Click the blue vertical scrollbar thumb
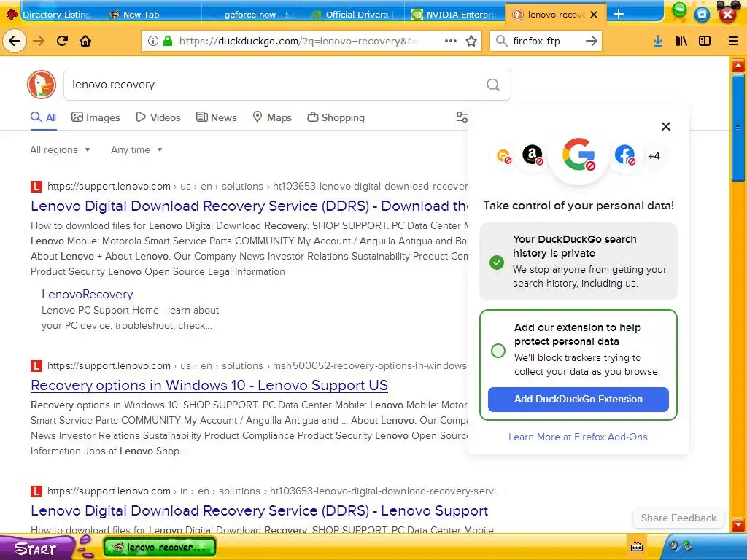This screenshot has width=747, height=560. 738,128
